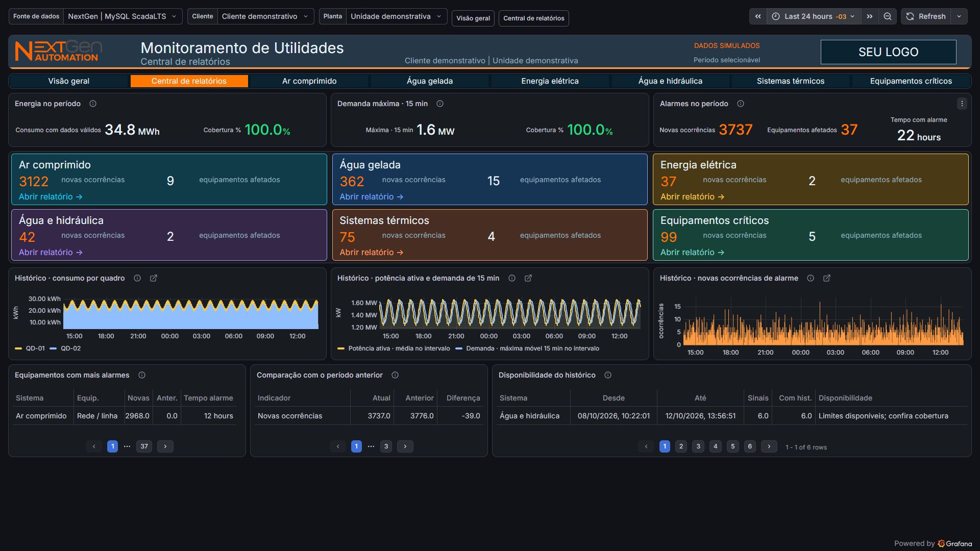
Task: Open the Cliente dropdown
Action: [x=265, y=16]
